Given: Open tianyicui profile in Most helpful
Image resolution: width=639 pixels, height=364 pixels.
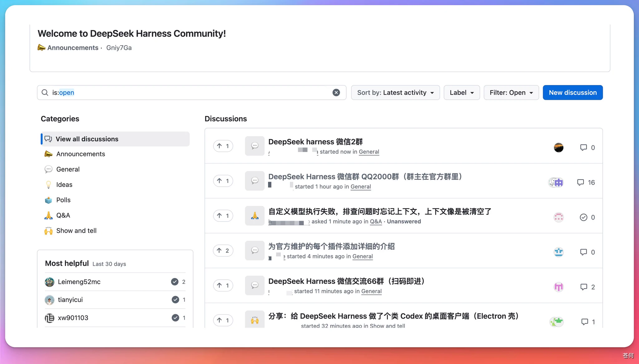Looking at the screenshot, I should tap(70, 300).
